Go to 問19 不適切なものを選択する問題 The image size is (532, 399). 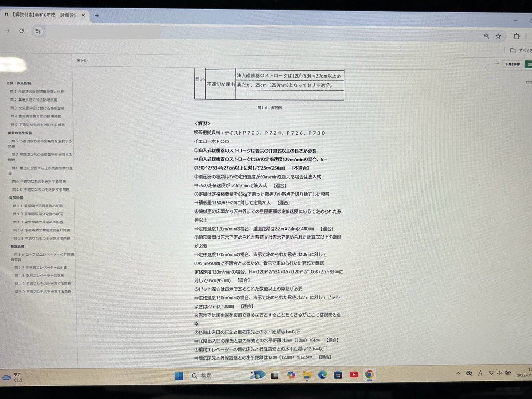click(x=43, y=283)
